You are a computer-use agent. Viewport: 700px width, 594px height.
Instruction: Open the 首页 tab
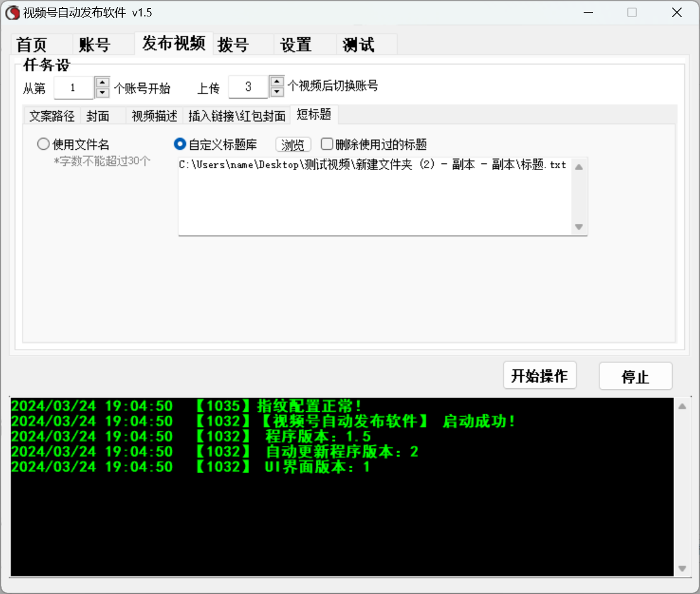[42, 45]
